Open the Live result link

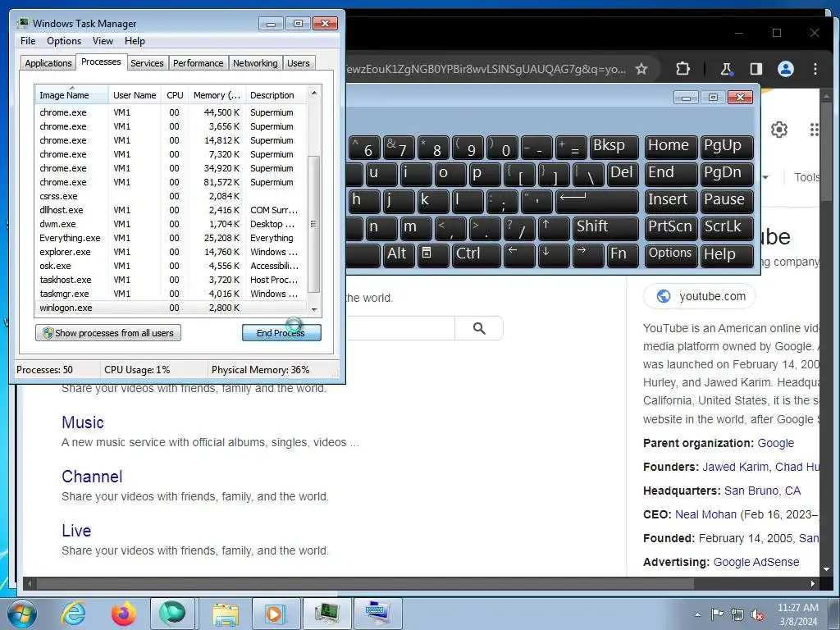pos(76,531)
